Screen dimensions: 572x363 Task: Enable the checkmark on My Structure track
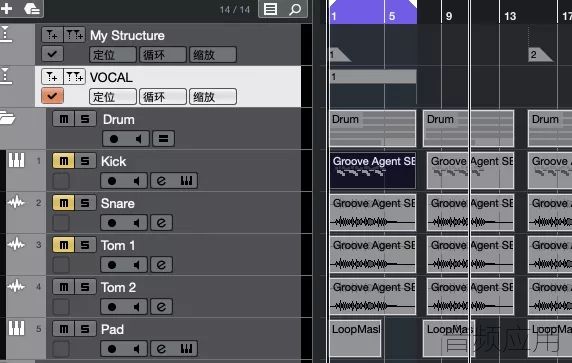point(53,54)
